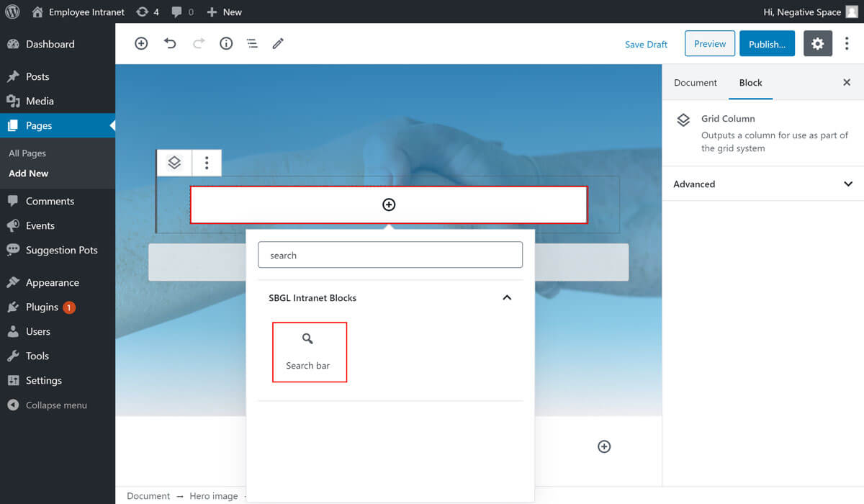This screenshot has height=504, width=864.
Task: Open more tools vertical dots menu
Action: pos(847,44)
